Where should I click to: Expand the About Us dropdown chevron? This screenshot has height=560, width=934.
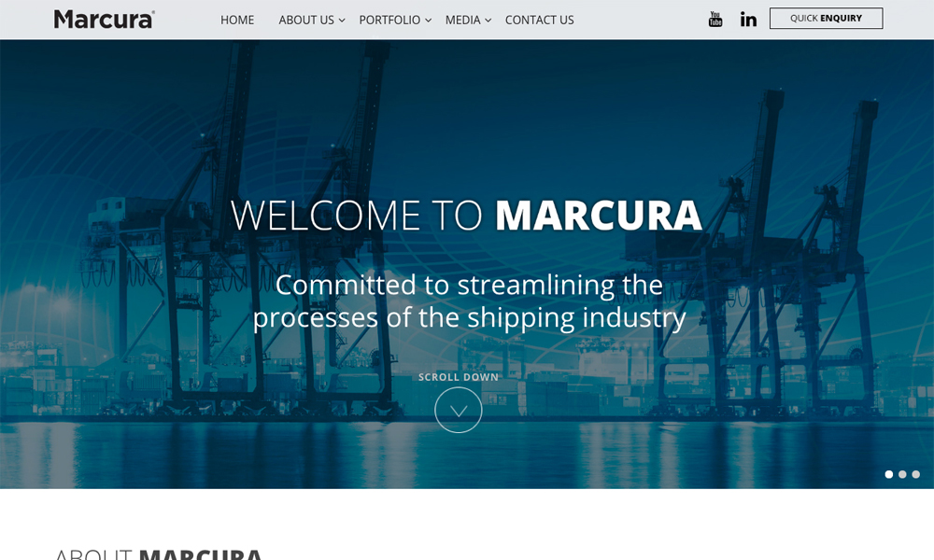tap(342, 21)
